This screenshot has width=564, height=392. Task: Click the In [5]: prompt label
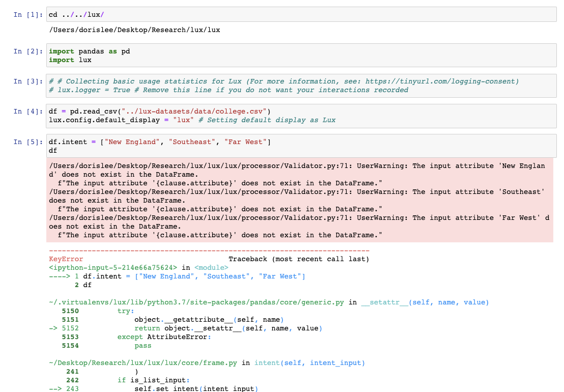[x=28, y=142]
